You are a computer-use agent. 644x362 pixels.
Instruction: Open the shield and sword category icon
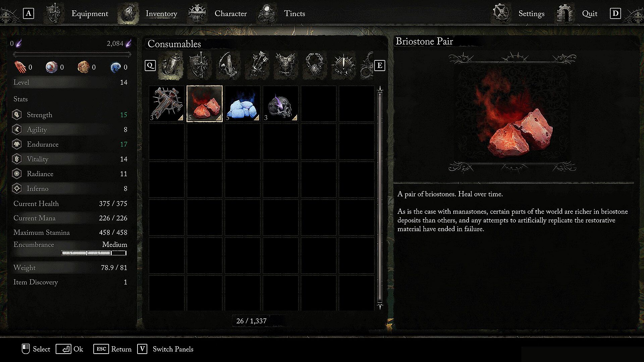point(200,65)
